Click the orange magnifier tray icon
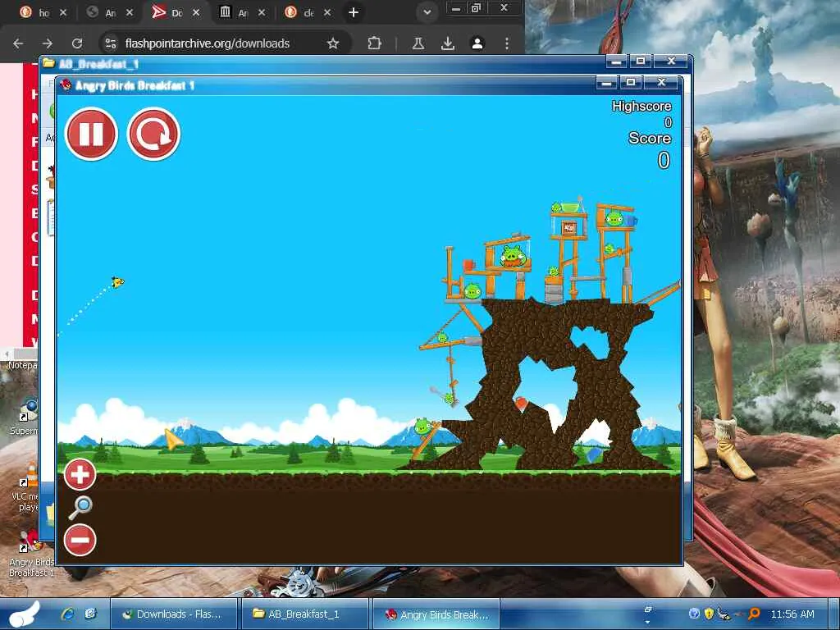Viewport: 840px width, 630px height. [755, 614]
